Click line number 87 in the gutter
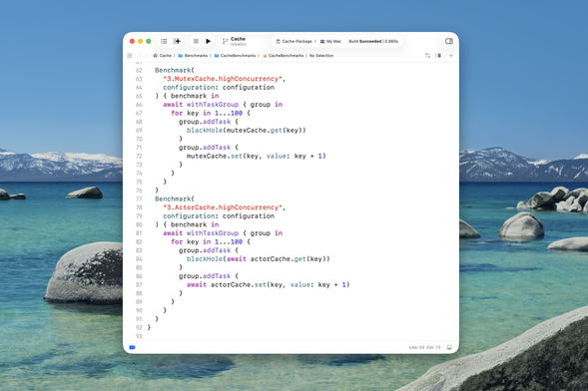588x391 pixels. [x=139, y=284]
